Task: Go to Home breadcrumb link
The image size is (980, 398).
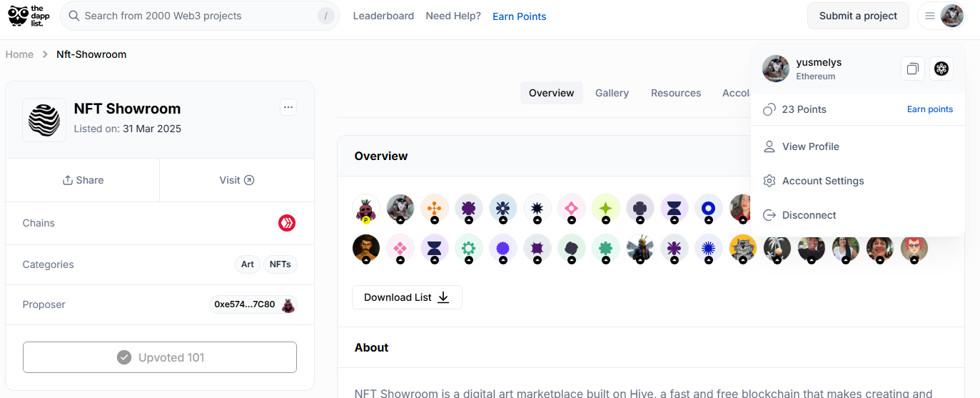Action: coord(19,54)
